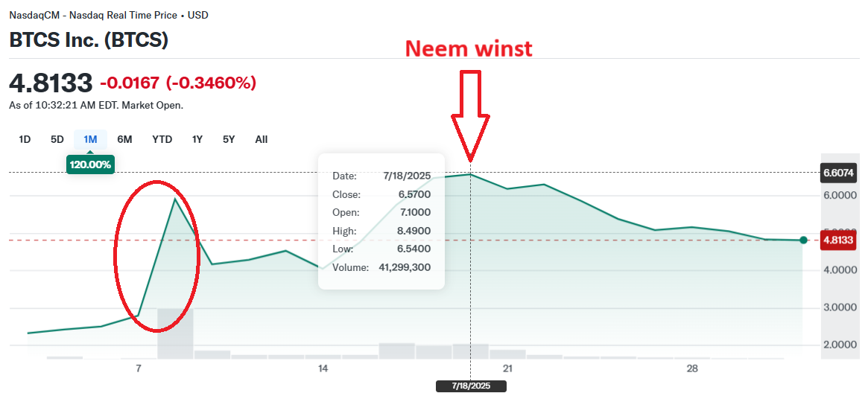Click the 14 date axis label
This screenshot has height=396, width=868.
(x=323, y=368)
